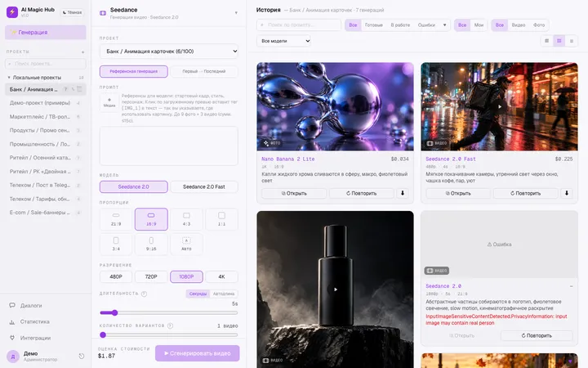Select the 1:1 aspect ratio

coord(221,219)
